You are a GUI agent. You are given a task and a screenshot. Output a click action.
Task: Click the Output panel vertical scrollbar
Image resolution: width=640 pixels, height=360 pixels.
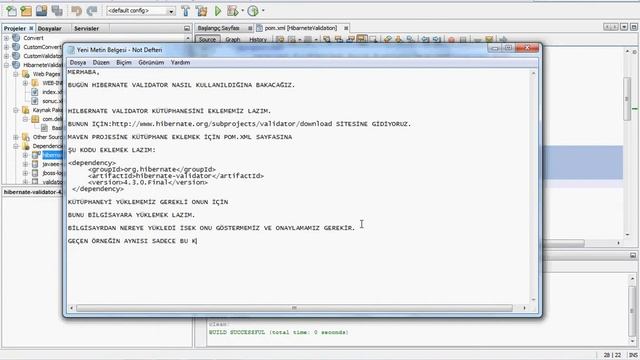pos(632,311)
